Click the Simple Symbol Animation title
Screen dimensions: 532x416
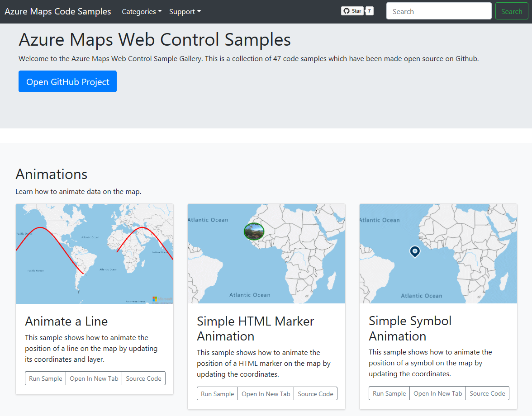pos(410,328)
